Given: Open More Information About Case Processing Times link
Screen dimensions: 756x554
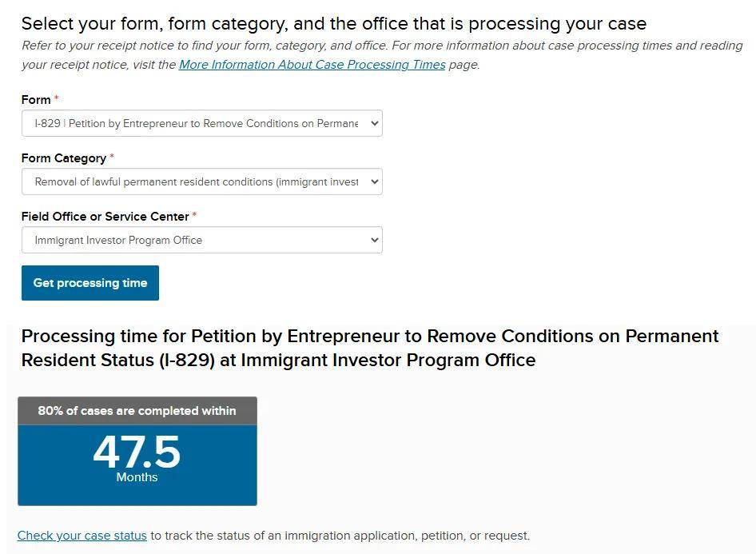Looking at the screenshot, I should (x=312, y=65).
